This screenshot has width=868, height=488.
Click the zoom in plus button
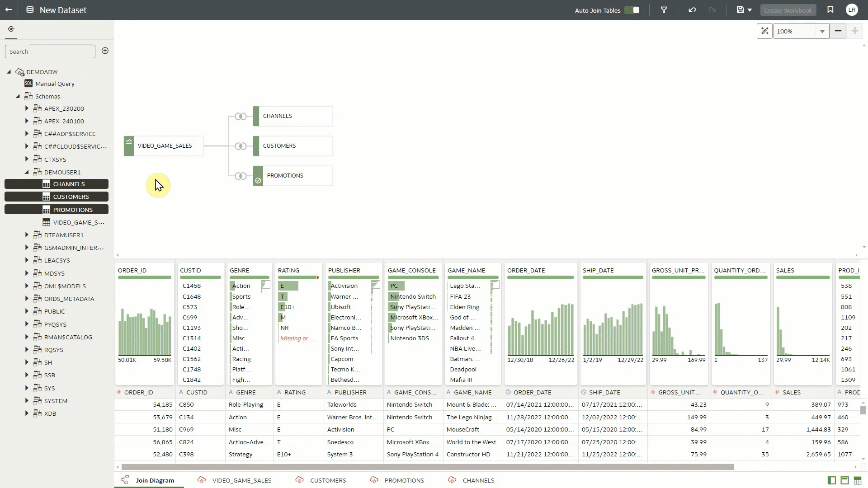854,31
